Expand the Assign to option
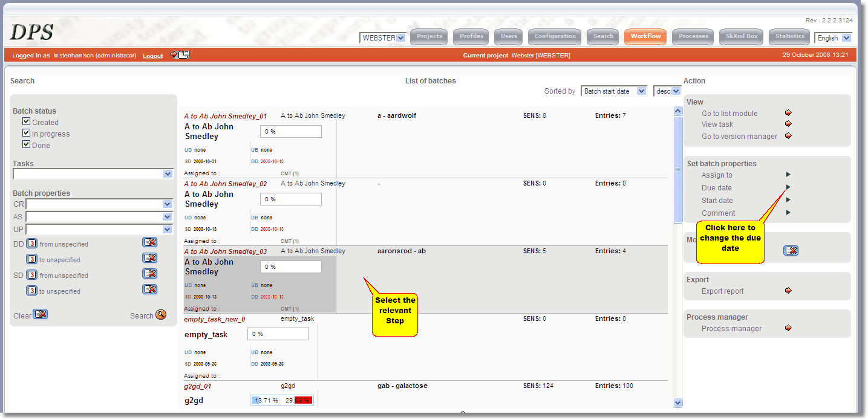 point(788,175)
